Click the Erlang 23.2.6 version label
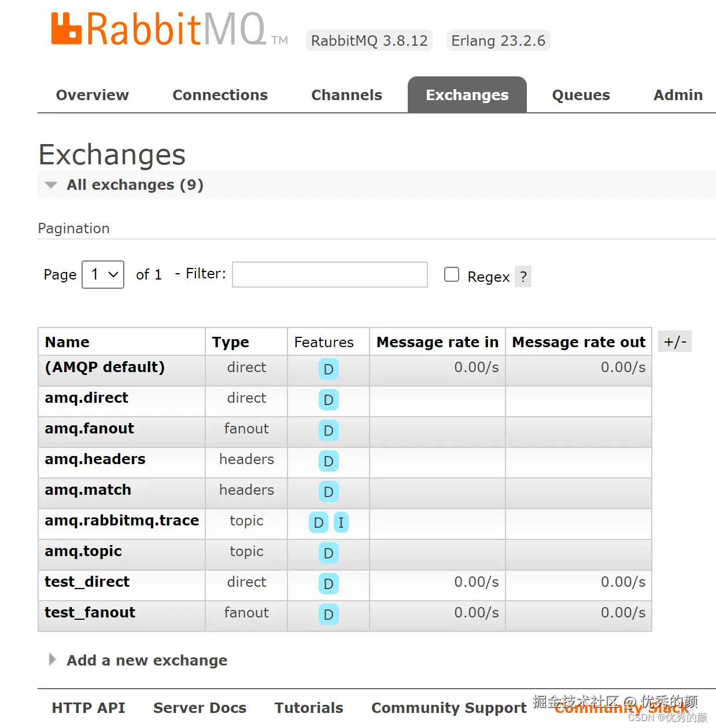The image size is (716, 728). 499,41
